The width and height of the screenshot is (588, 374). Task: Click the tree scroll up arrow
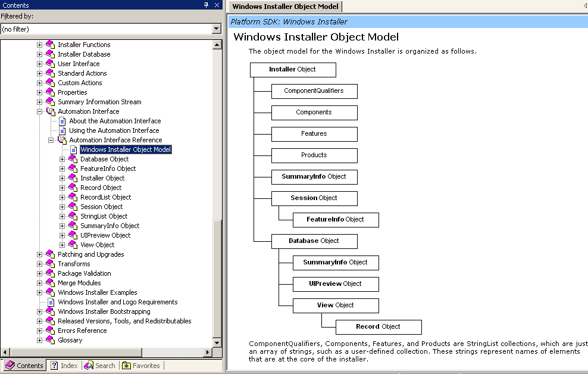(217, 45)
